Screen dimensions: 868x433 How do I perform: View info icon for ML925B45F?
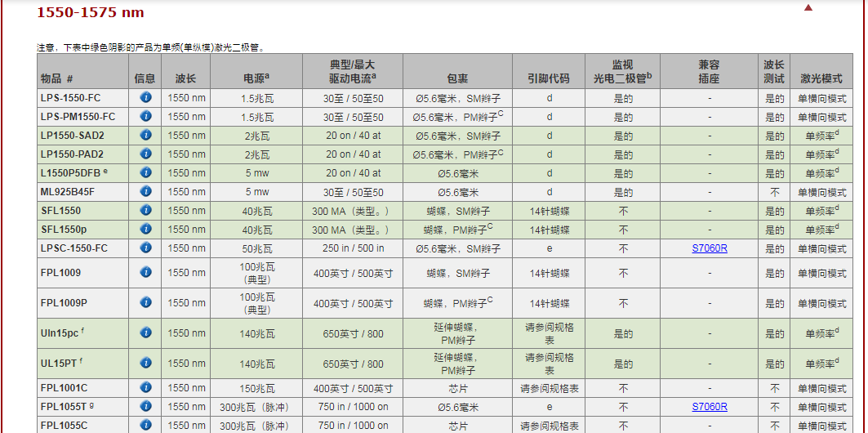coord(145,192)
